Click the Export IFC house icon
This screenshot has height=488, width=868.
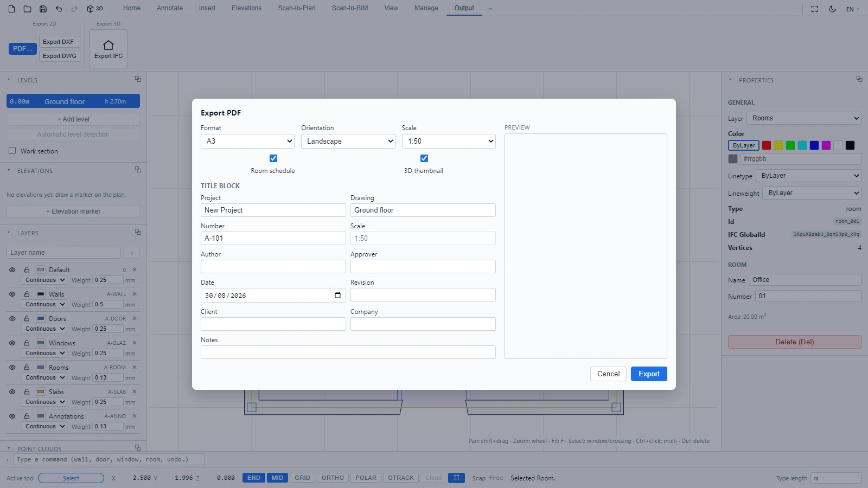coord(108,45)
